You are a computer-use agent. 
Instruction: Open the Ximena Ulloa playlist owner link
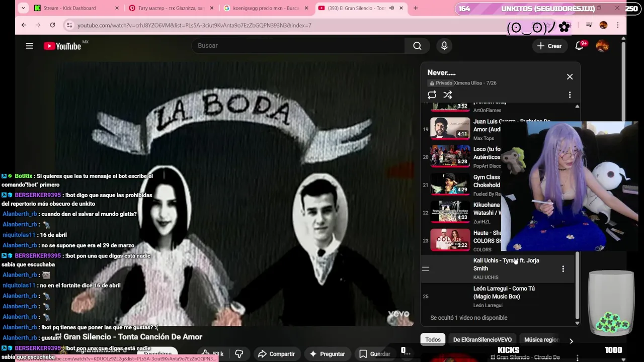pyautogui.click(x=468, y=83)
